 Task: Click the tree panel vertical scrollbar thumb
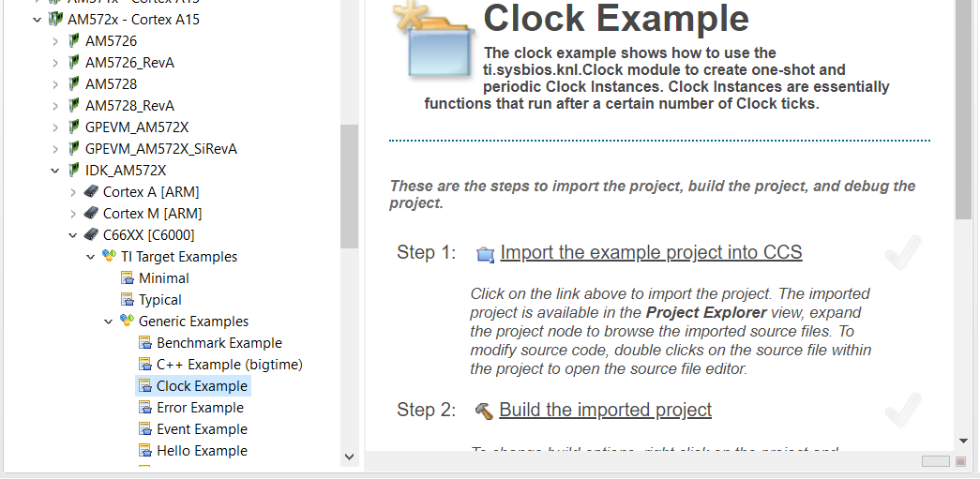click(x=349, y=187)
